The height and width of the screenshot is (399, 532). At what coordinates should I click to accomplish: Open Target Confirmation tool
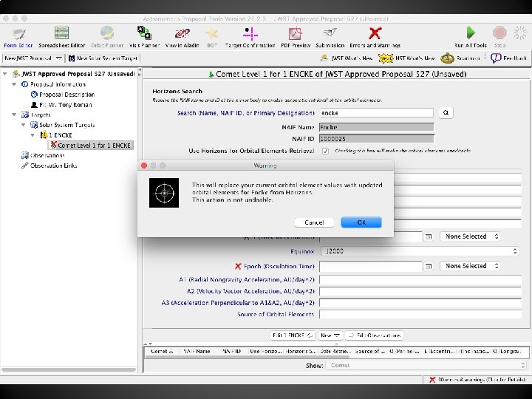tap(250, 38)
